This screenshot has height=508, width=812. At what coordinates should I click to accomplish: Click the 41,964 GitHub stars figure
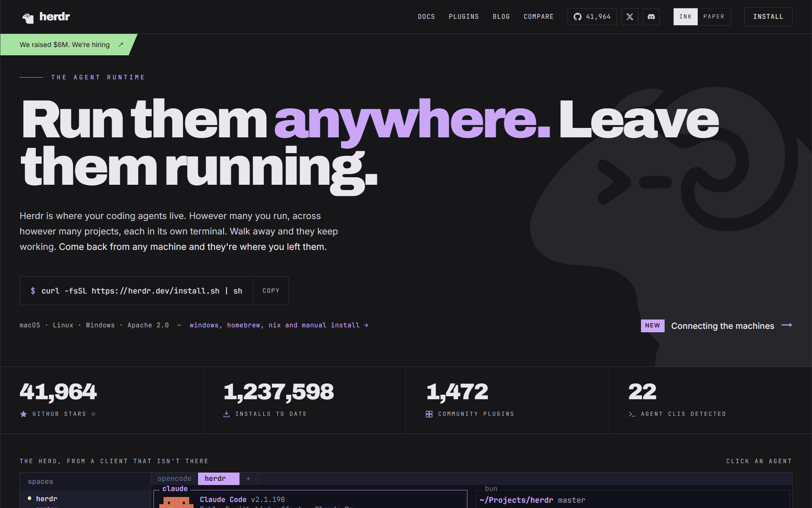tap(58, 392)
